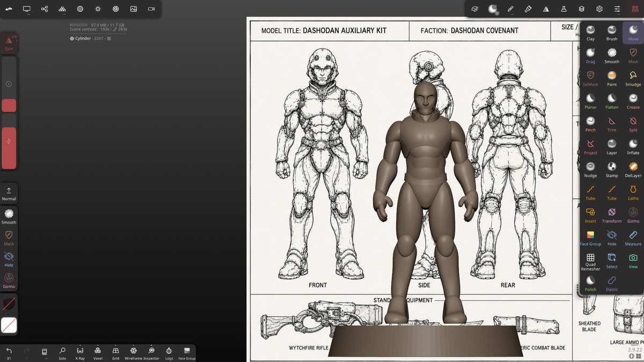Select the Pinch tool
The image size is (644, 362).
pos(590,124)
